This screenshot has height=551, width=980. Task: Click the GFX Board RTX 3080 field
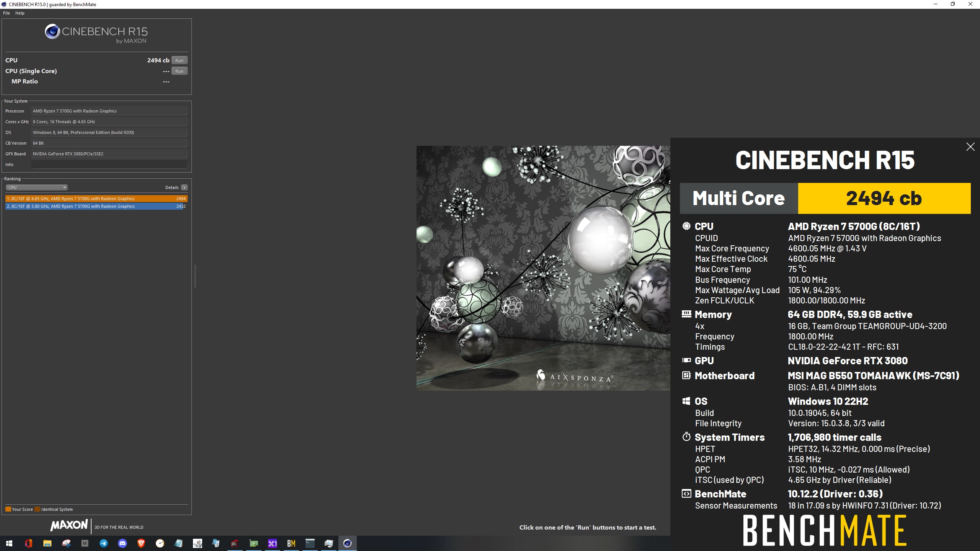click(109, 154)
